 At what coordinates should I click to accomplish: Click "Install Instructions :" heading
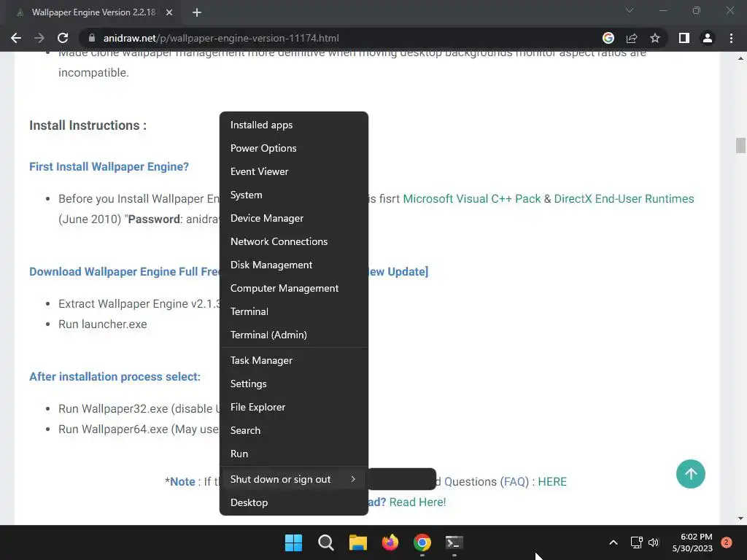88,125
